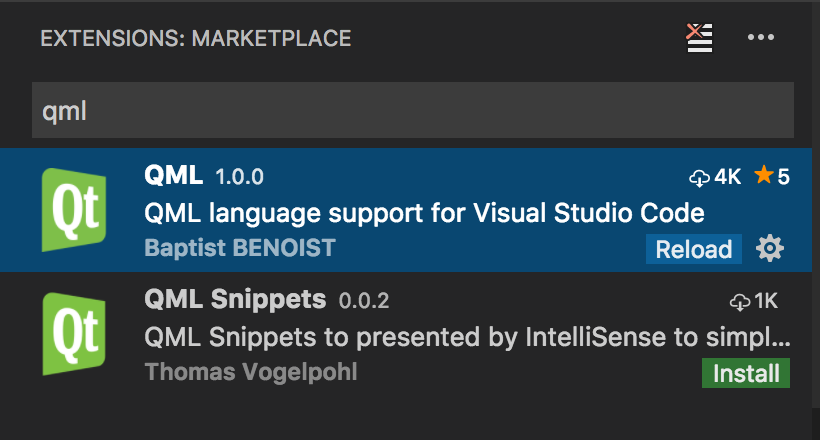Click version 1.0.0 label of QML
The image size is (820, 440).
tap(239, 178)
